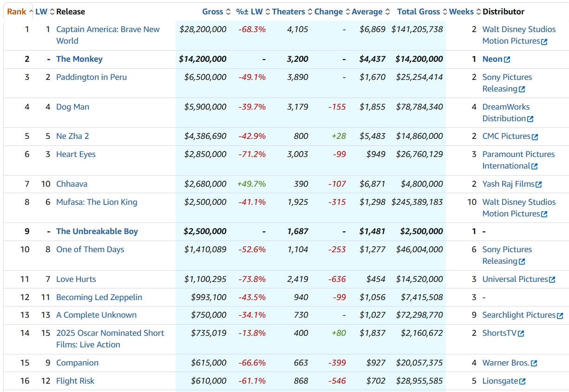This screenshot has width=569, height=392.
Task: Open the One of Them Days link
Action: [x=90, y=249]
